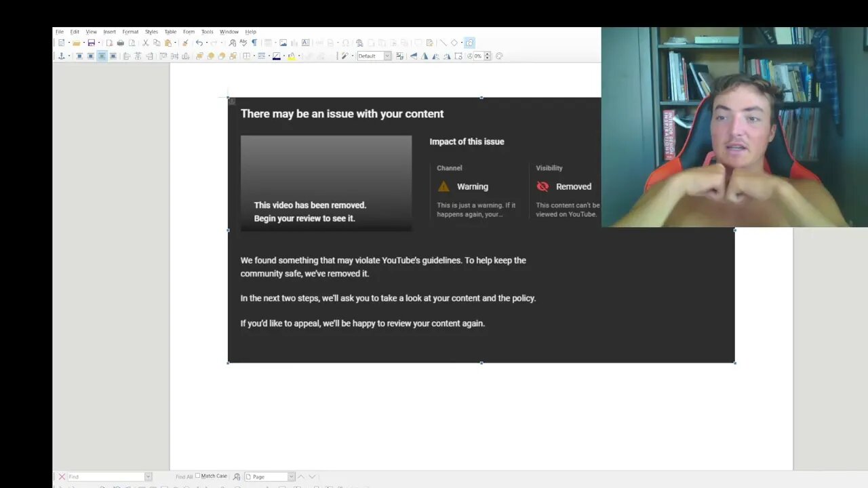
Task: Click the Paste clipboard icon
Action: 167,43
